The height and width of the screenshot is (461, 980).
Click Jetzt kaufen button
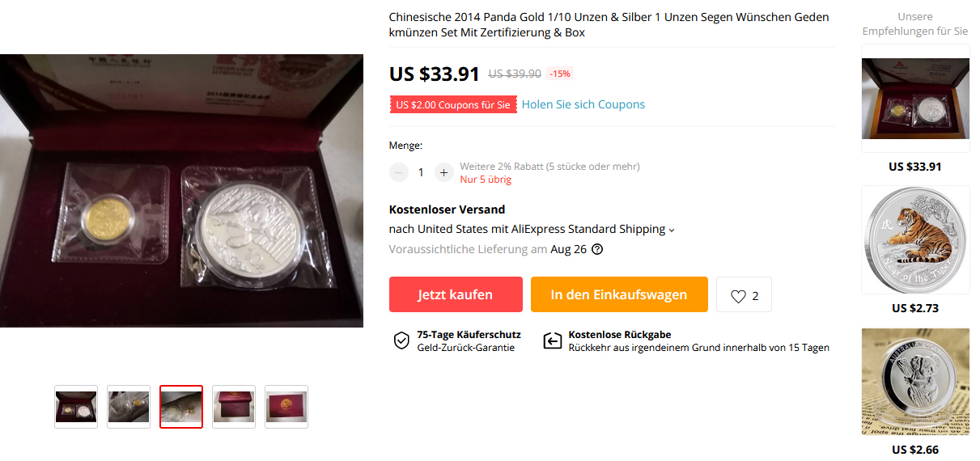coord(456,294)
